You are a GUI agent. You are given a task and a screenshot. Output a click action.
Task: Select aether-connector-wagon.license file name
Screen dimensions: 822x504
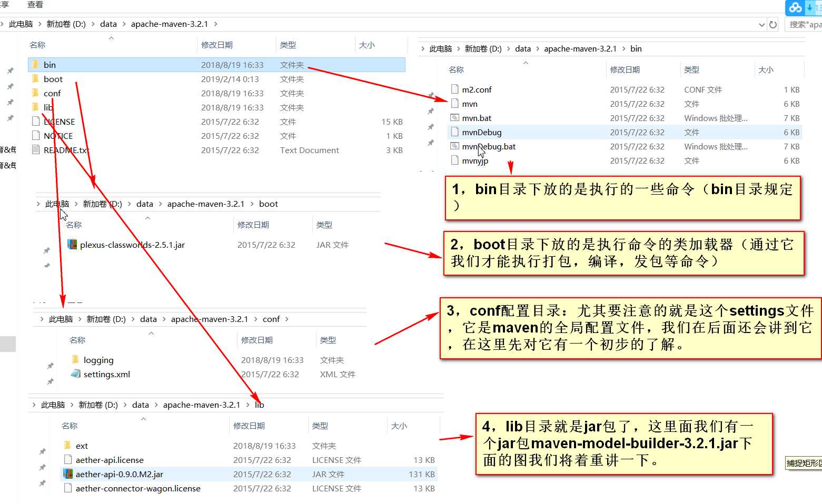click(x=138, y=488)
